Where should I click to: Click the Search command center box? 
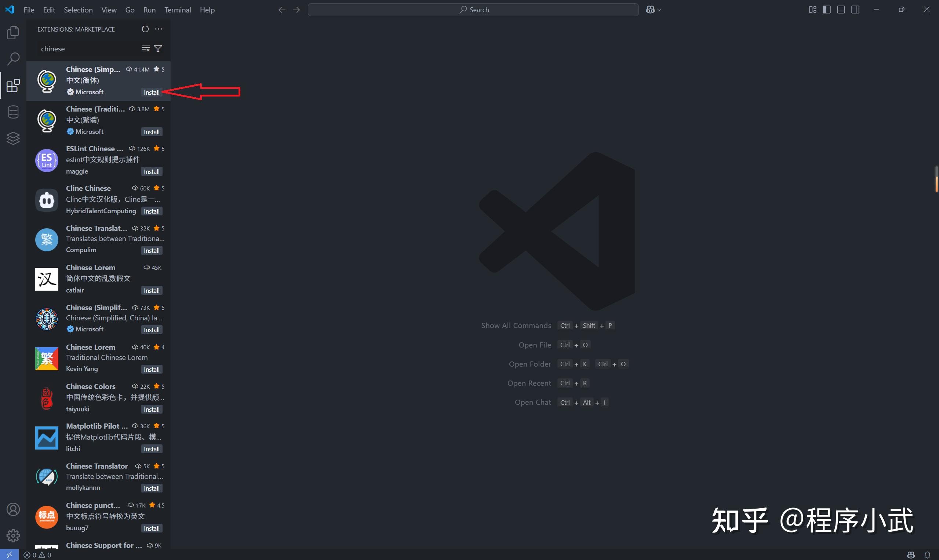coord(473,10)
